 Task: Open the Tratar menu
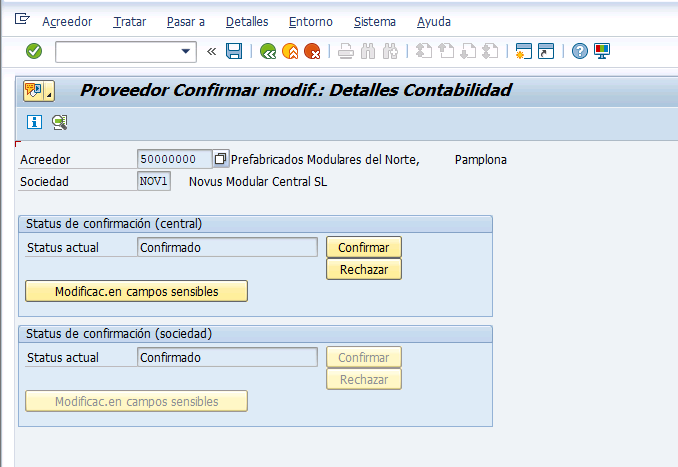[x=130, y=22]
